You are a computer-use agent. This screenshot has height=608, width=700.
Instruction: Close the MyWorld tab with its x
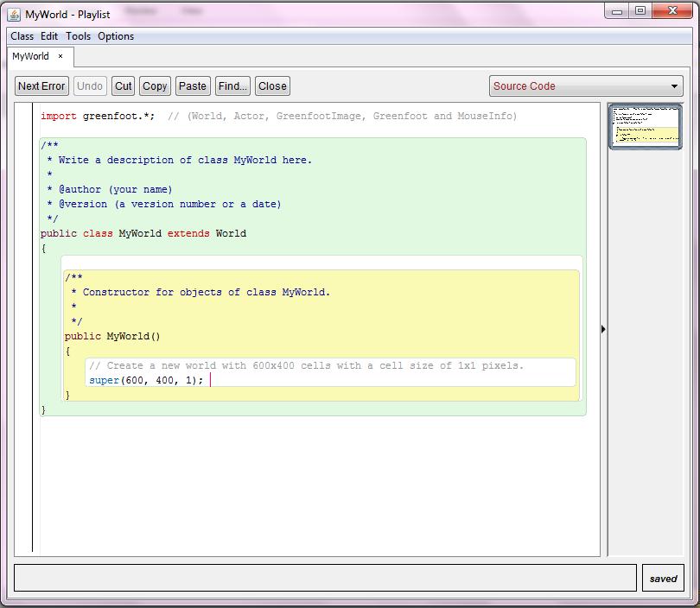(60, 56)
